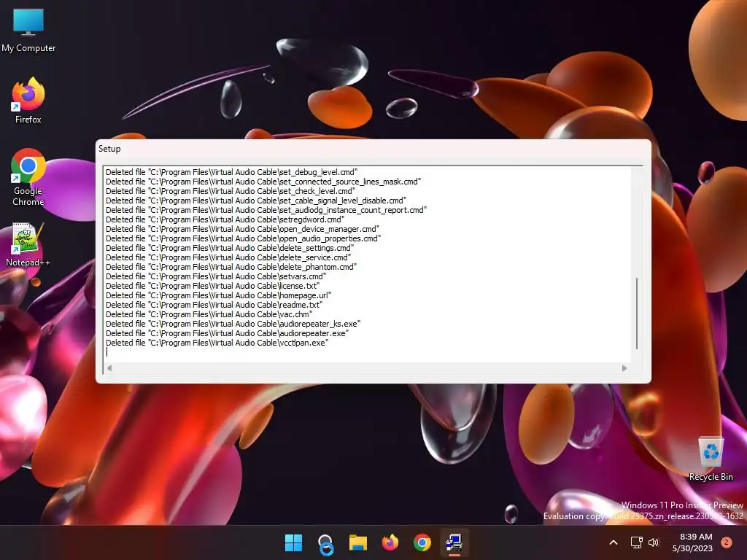Click the log line for open_audio_properties.cmd
747x560 pixels.
244,238
